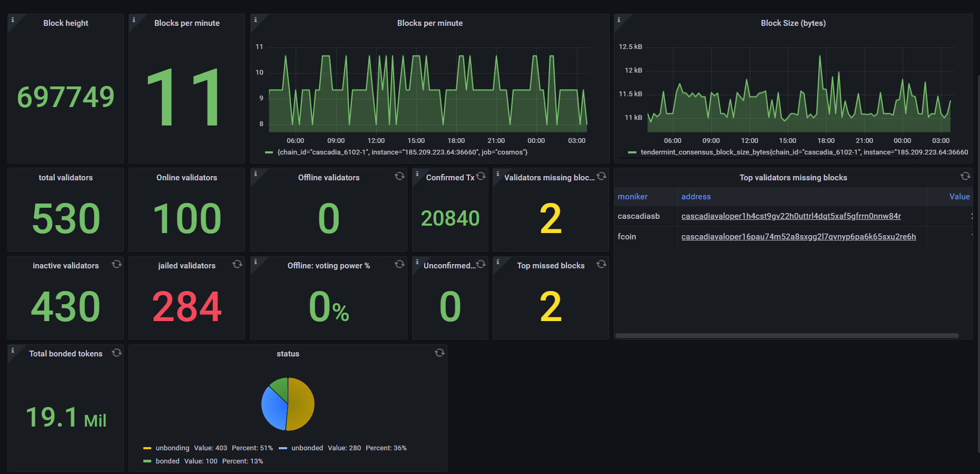Open Block Size (bytes) panel title menu
980x474 pixels.
(793, 23)
